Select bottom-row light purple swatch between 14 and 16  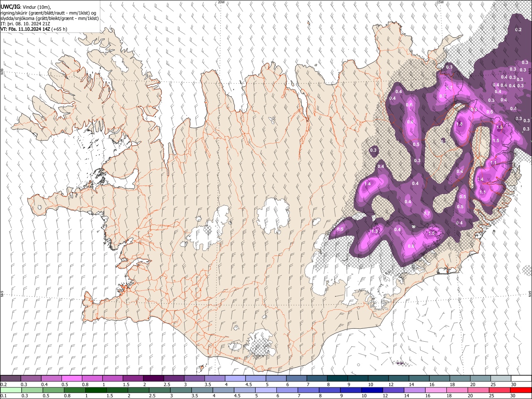click(x=414, y=390)
